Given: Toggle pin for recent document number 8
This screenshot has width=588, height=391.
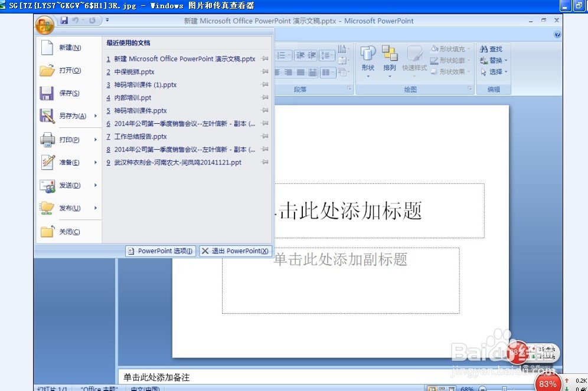Looking at the screenshot, I should [264, 149].
